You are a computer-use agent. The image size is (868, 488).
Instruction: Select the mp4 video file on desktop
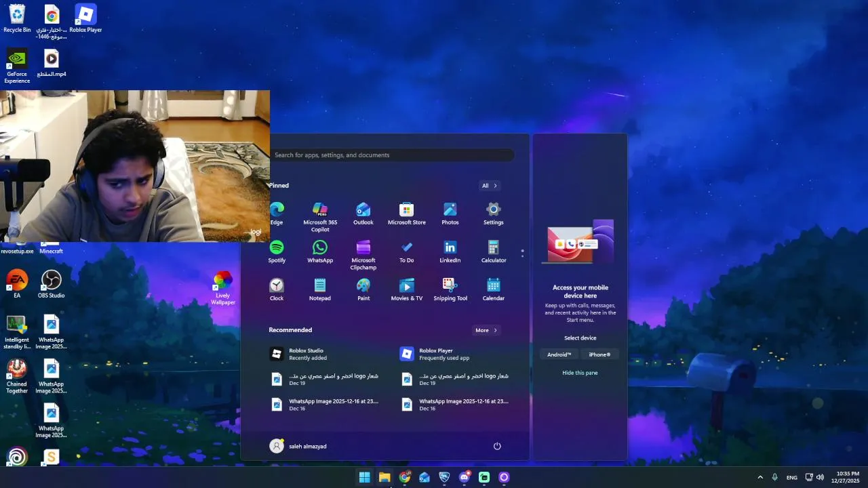(x=52, y=63)
